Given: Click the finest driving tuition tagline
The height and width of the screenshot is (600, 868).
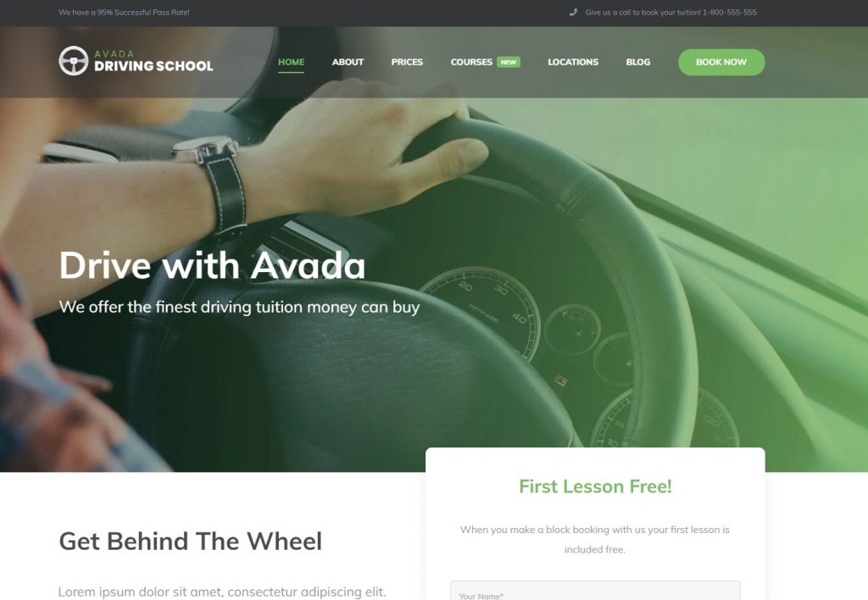Looking at the screenshot, I should [239, 307].
